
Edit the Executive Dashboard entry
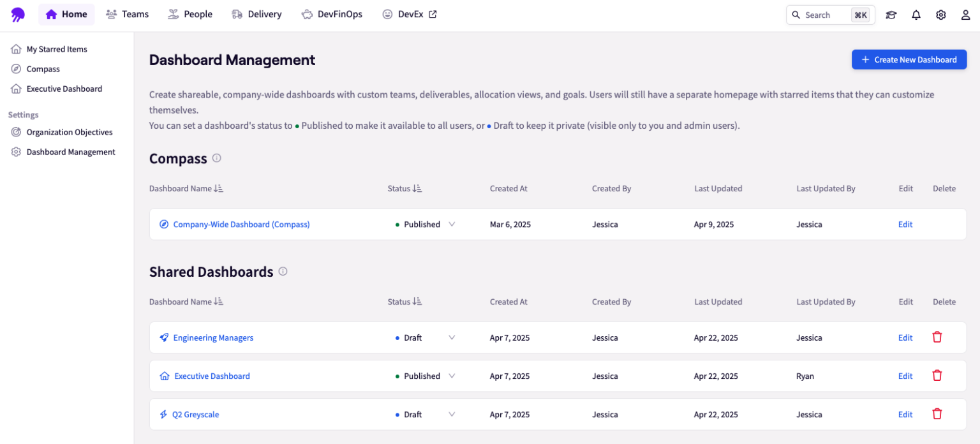click(905, 376)
